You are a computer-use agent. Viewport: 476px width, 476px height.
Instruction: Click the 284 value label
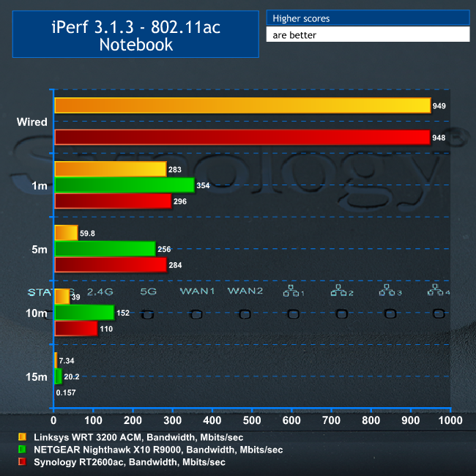tap(175, 265)
